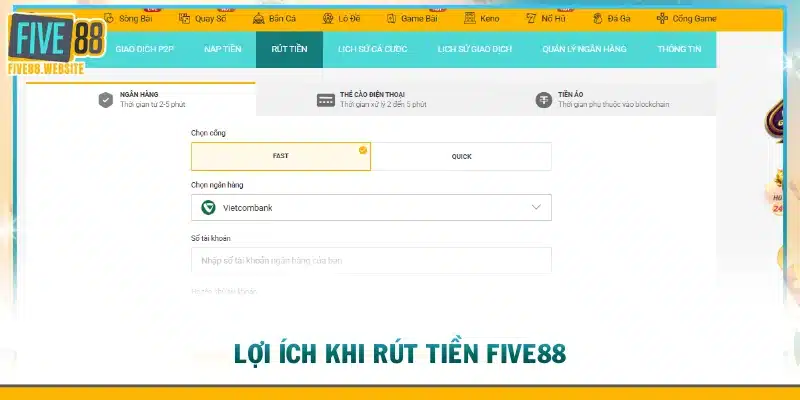Click the Lô Đề ball icon

[x=328, y=19]
